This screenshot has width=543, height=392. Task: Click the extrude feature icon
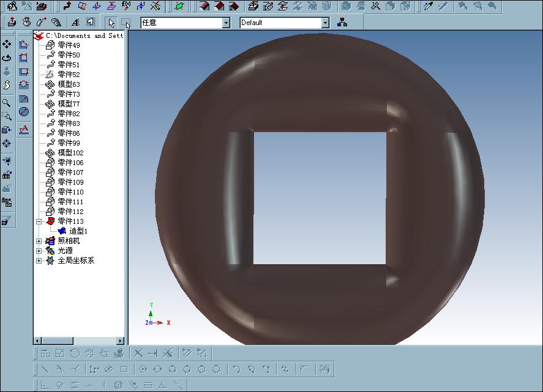coord(12,22)
